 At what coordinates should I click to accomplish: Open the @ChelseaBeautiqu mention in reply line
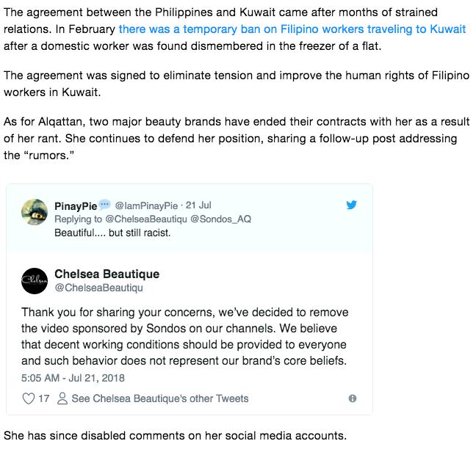click(146, 219)
